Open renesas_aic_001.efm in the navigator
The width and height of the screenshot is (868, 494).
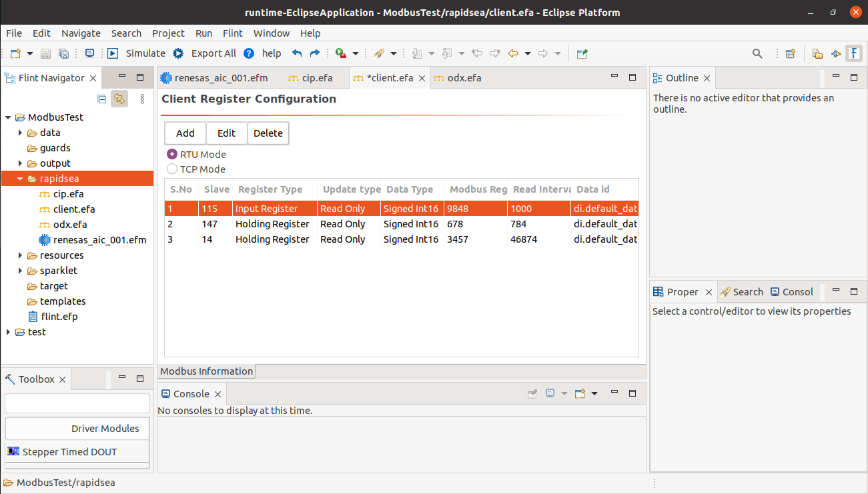point(99,240)
